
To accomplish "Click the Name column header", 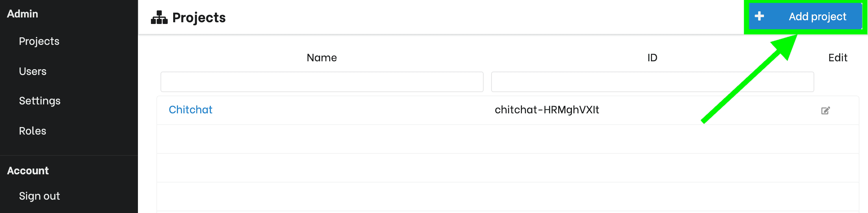I will tap(322, 58).
